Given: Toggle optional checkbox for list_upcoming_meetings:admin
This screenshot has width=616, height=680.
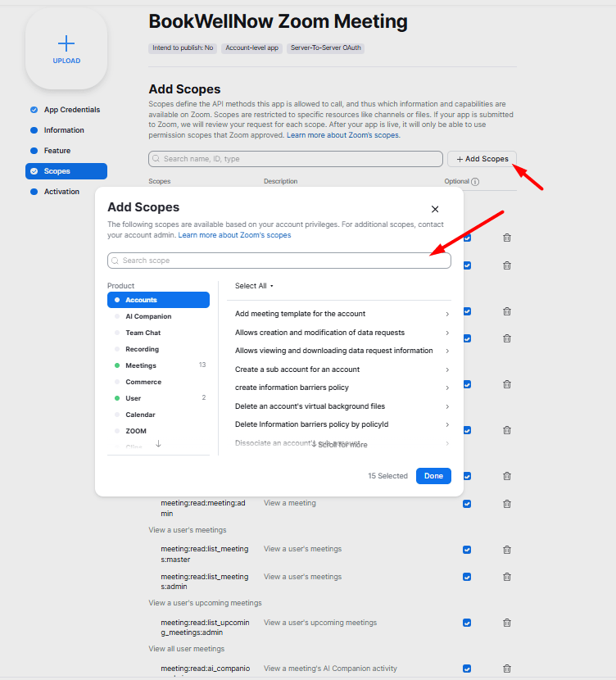Looking at the screenshot, I should pyautogui.click(x=467, y=623).
